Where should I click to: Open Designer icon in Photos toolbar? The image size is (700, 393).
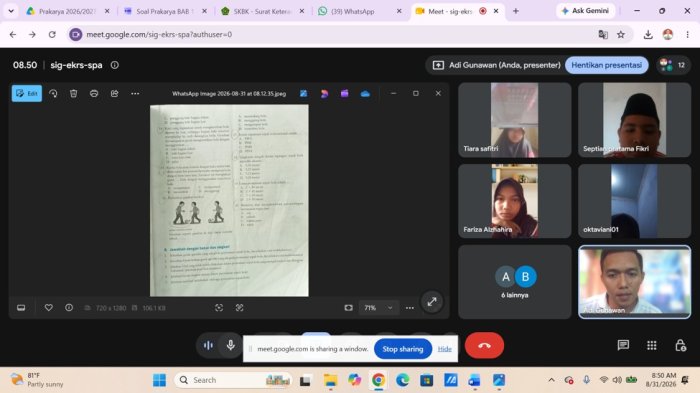coord(324,94)
